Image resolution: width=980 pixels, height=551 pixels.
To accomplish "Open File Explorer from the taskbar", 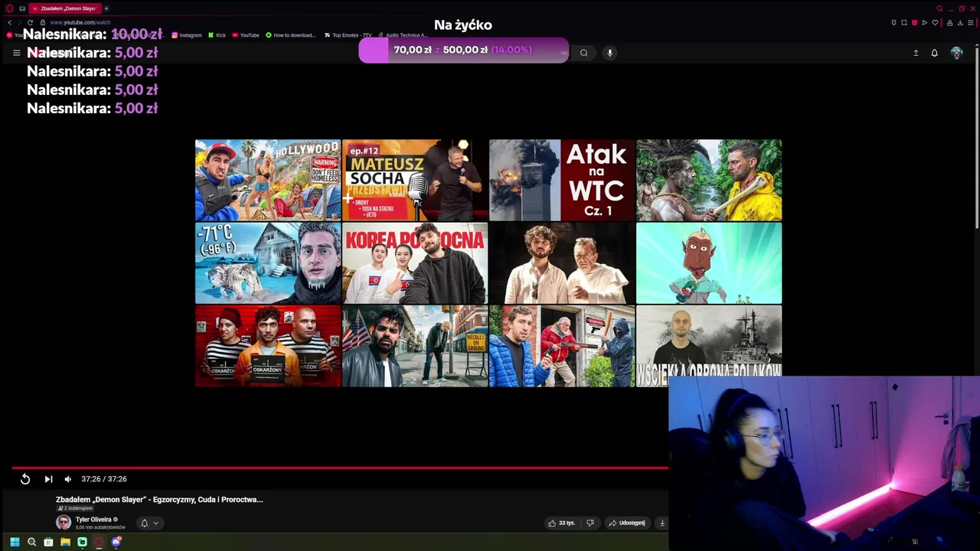I will pyautogui.click(x=65, y=542).
